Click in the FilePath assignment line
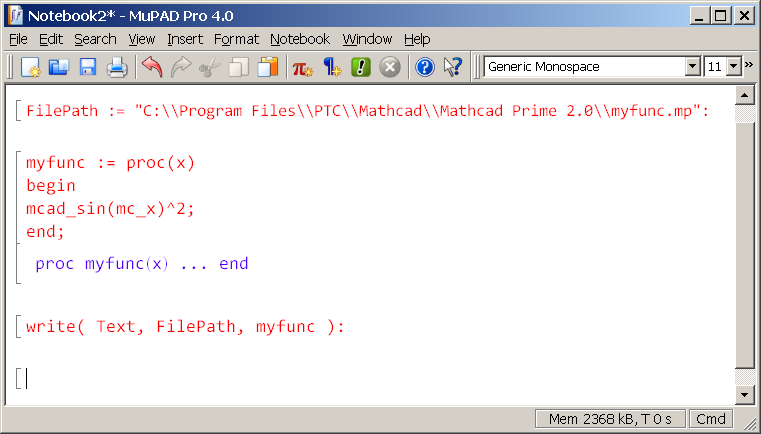 tap(367, 111)
